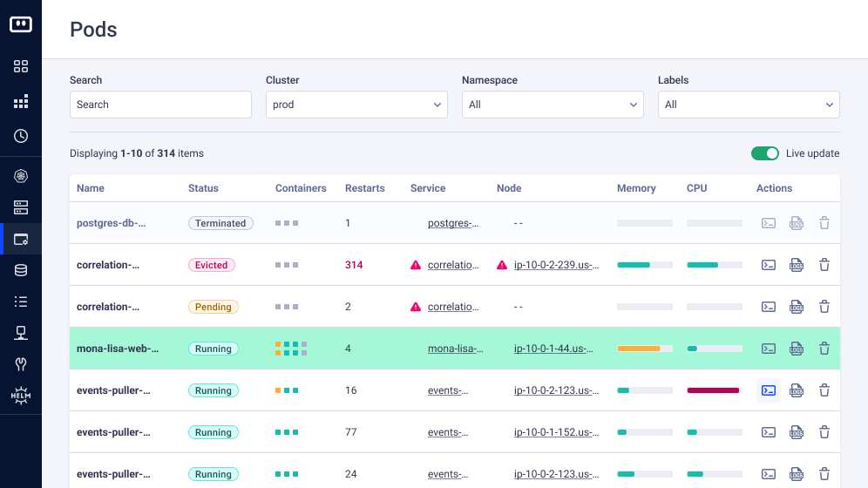This screenshot has height=488, width=868.
Task: Open the Labels dropdown
Action: (x=749, y=105)
